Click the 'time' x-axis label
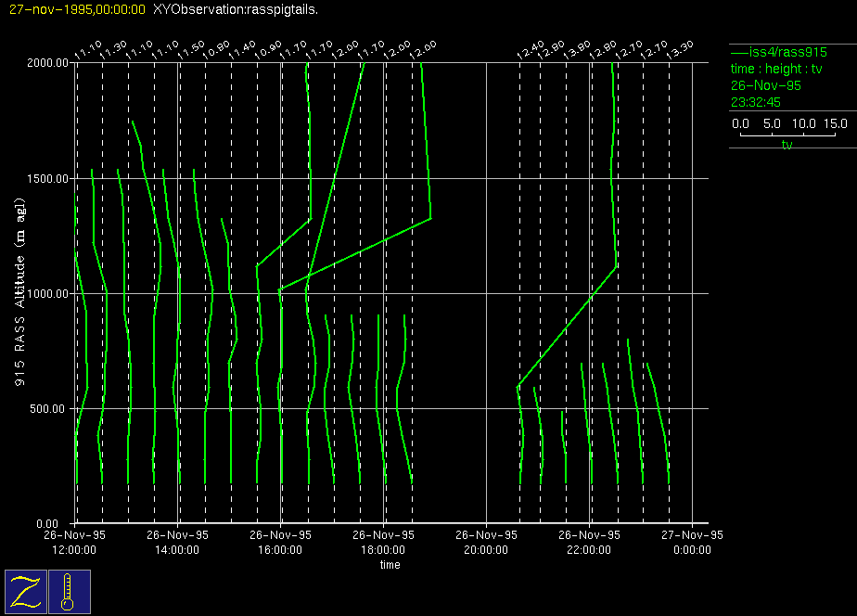857x616 pixels. tap(390, 565)
